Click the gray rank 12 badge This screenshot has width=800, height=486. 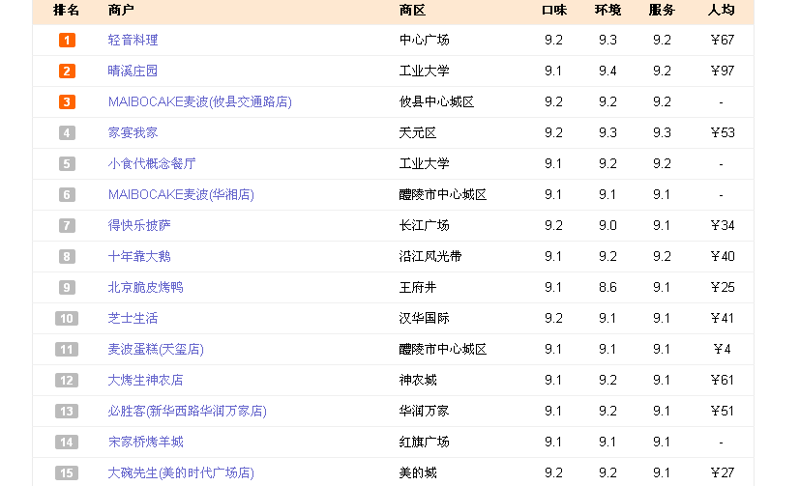pos(67,380)
